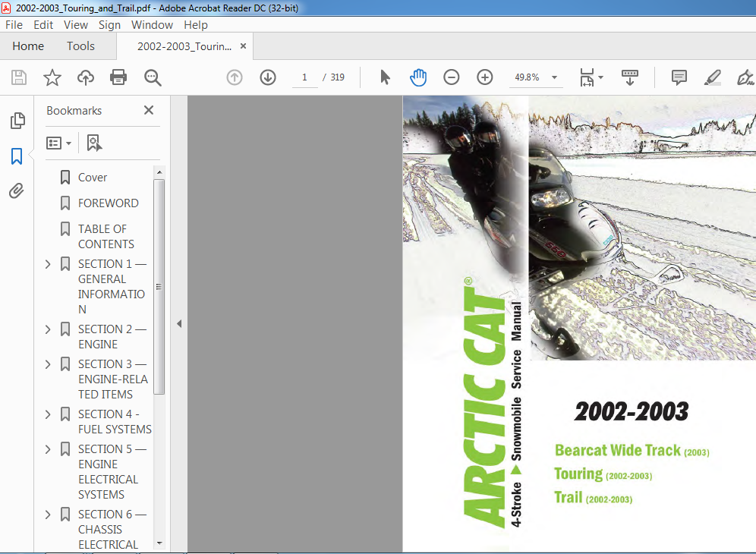Jump to TABLE OF CONTENTS bookmark

106,236
